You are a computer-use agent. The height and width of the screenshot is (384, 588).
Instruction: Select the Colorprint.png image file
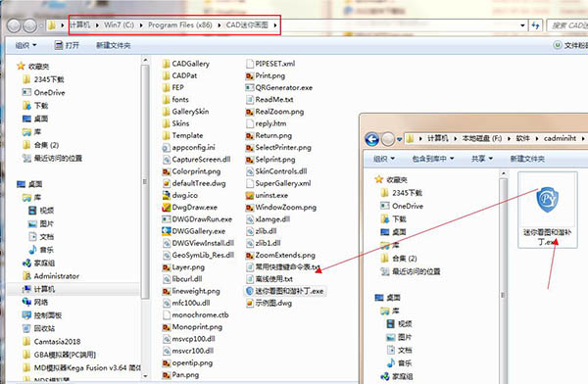(x=192, y=171)
